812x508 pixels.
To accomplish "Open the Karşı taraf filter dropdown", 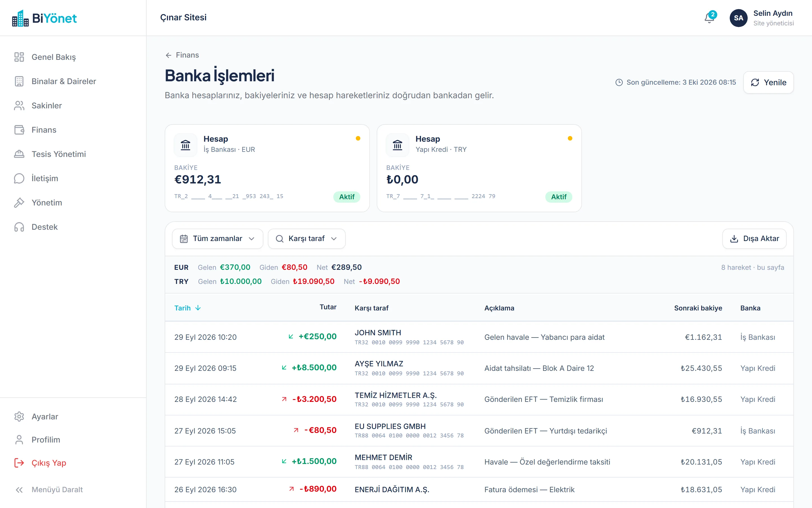I will click(306, 238).
